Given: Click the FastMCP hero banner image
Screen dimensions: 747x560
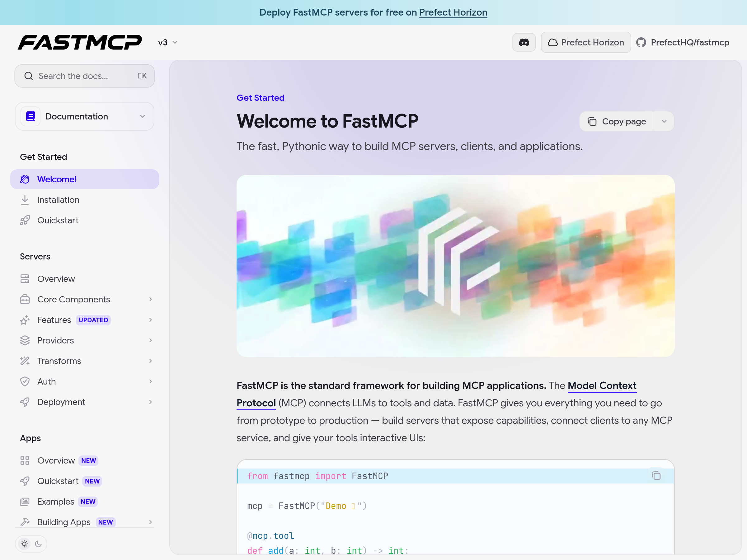Looking at the screenshot, I should point(455,266).
